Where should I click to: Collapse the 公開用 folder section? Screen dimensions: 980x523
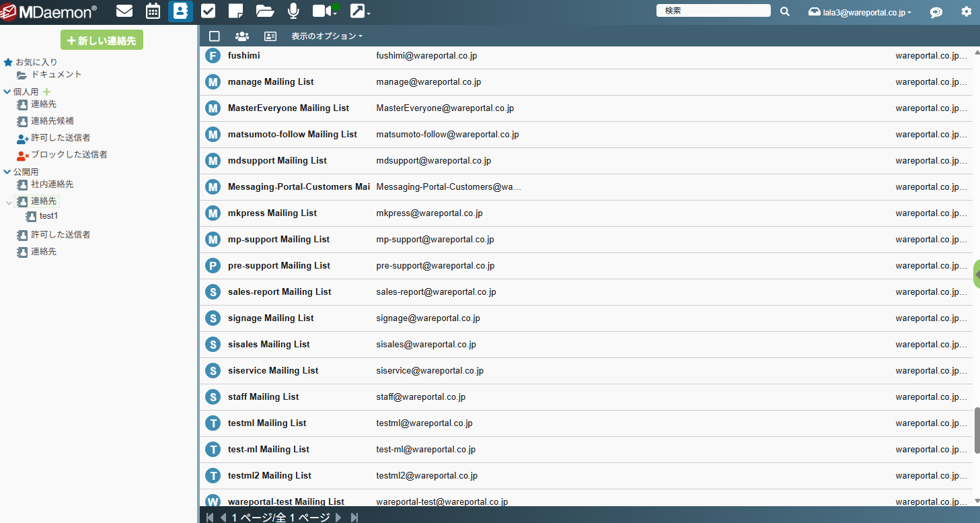pyautogui.click(x=7, y=172)
